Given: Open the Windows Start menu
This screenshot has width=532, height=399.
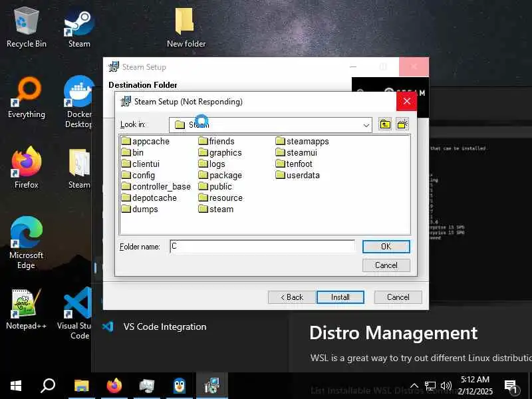Looking at the screenshot, I should (16, 386).
